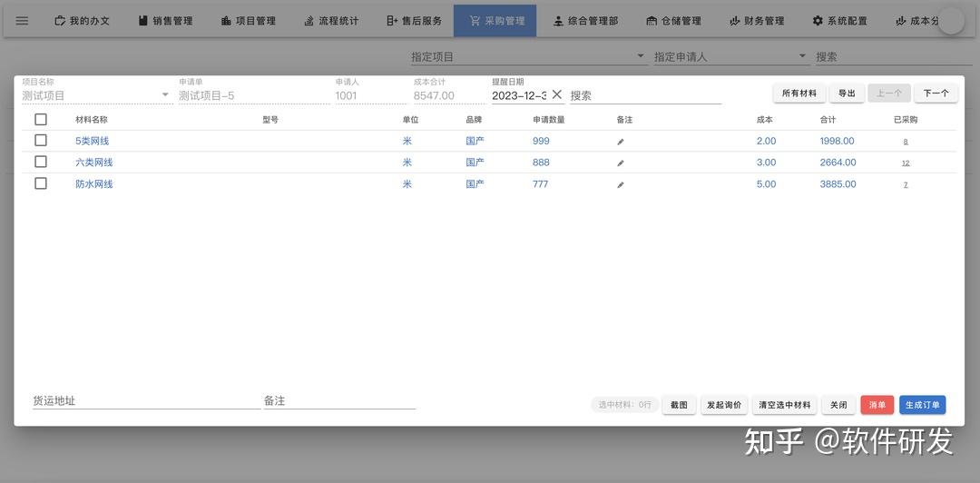Click 清空选中材料 button
The height and width of the screenshot is (483, 980).
coord(784,405)
